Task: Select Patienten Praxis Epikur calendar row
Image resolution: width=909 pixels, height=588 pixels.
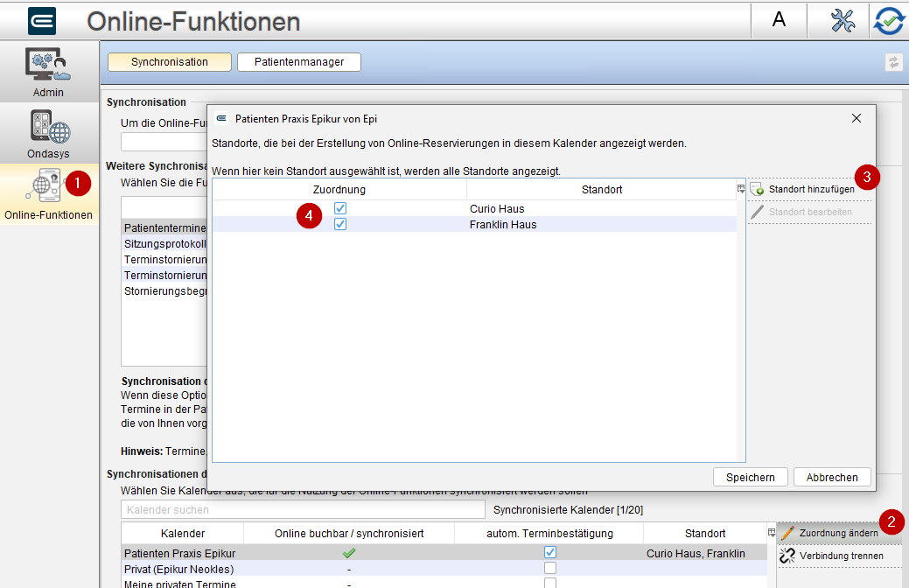Action: coord(444,553)
